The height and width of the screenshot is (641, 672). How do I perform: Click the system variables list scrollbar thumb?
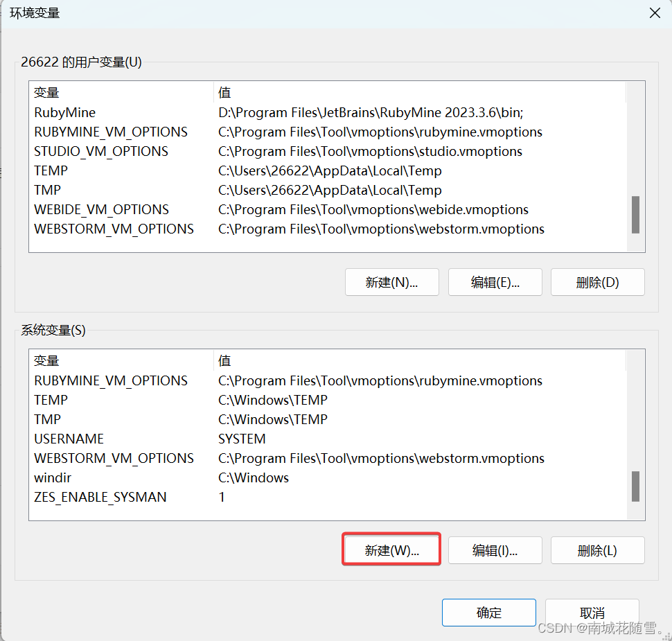[x=635, y=486]
